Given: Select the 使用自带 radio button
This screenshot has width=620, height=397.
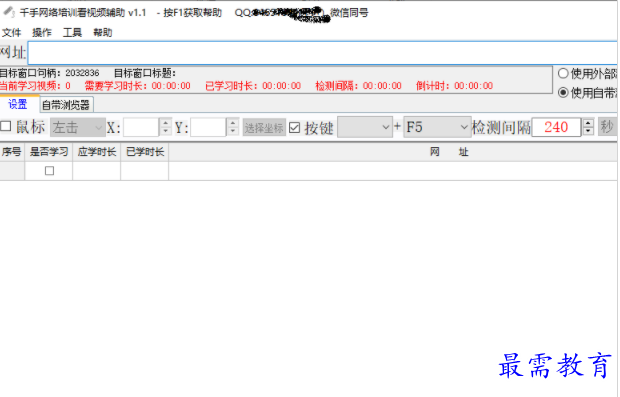Looking at the screenshot, I should click(x=563, y=93).
